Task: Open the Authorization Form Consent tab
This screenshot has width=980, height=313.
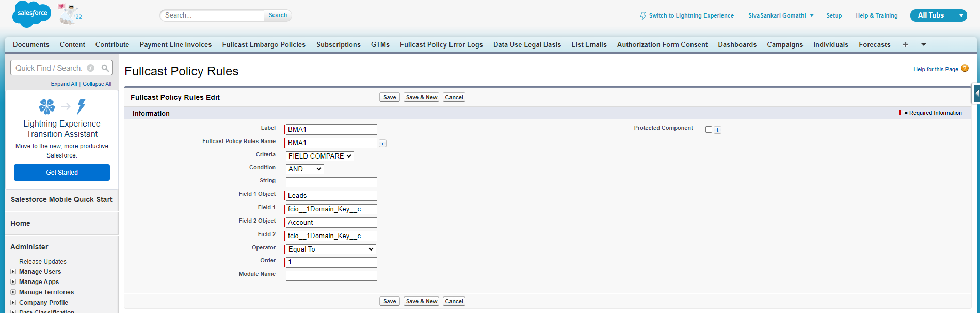Action: click(662, 45)
